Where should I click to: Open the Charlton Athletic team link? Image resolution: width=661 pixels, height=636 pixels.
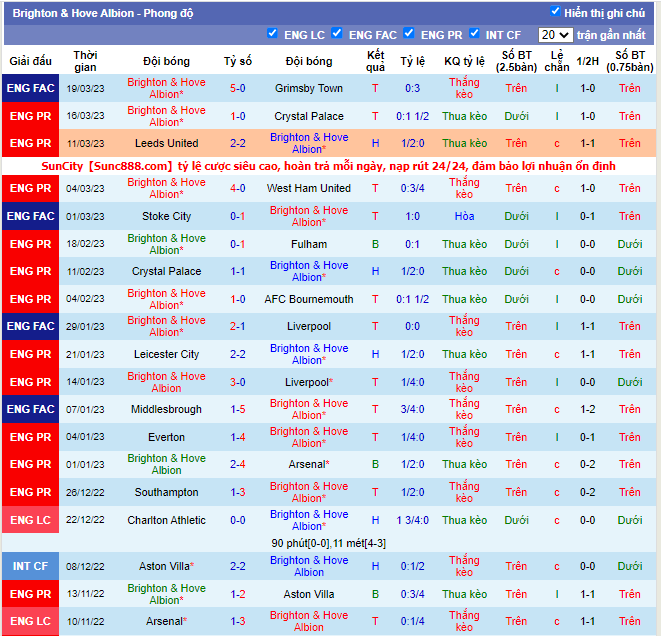pyautogui.click(x=166, y=520)
